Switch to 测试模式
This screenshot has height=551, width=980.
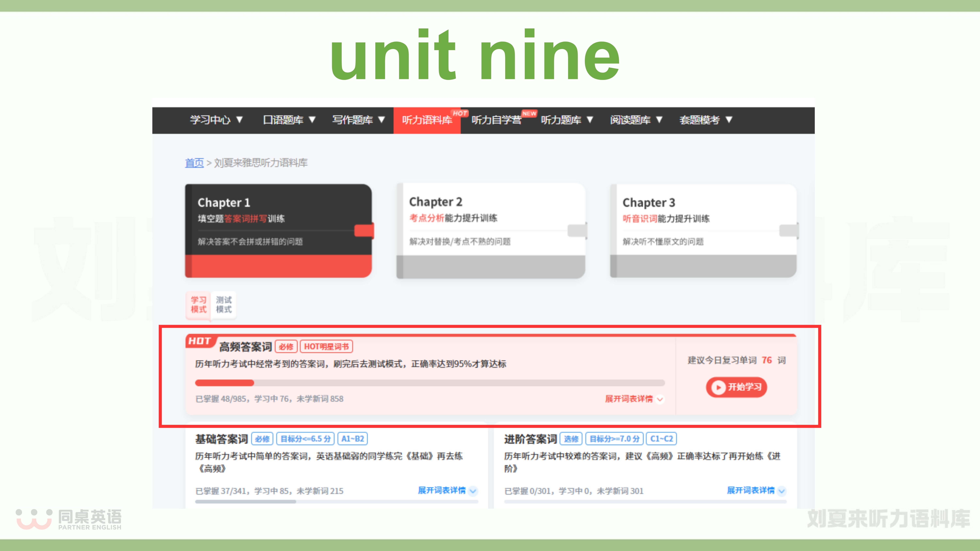(224, 305)
